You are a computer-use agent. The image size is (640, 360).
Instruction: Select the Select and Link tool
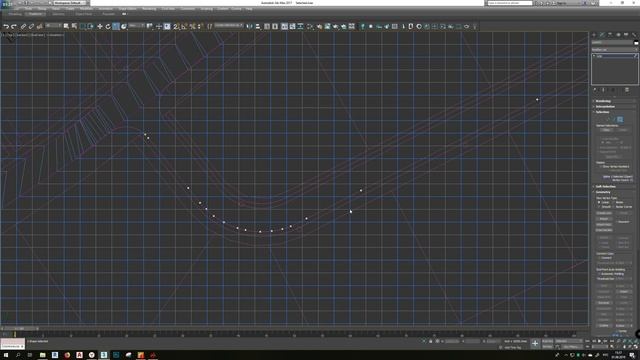pyautogui.click(x=23, y=26)
